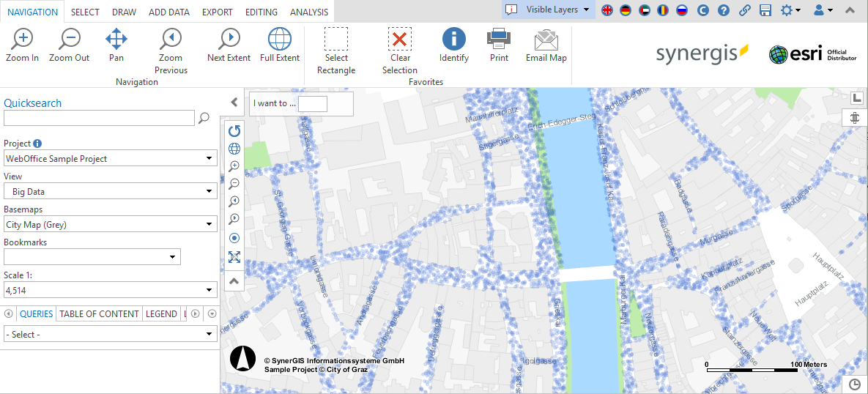868x394 pixels.
Task: Open the Visible Layers dropdown
Action: click(x=549, y=10)
